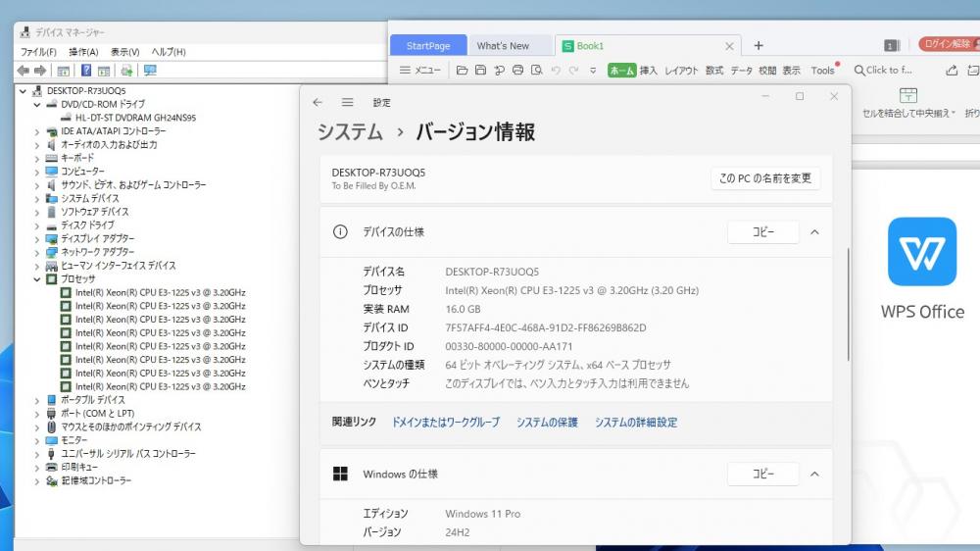The width and height of the screenshot is (980, 551).
Task: Expand the ネットワーク アダプター tree node
Action: coord(37,253)
